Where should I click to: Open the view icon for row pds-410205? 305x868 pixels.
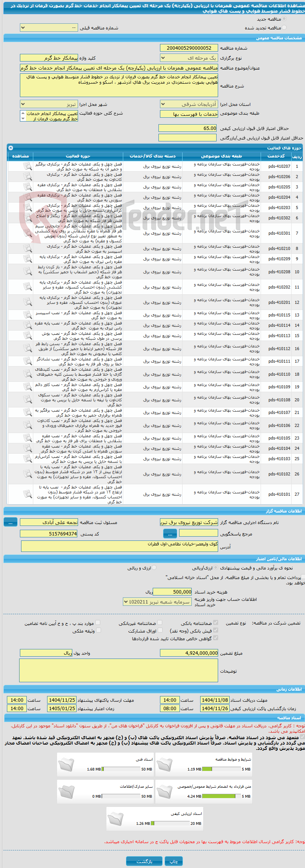click(27, 187)
